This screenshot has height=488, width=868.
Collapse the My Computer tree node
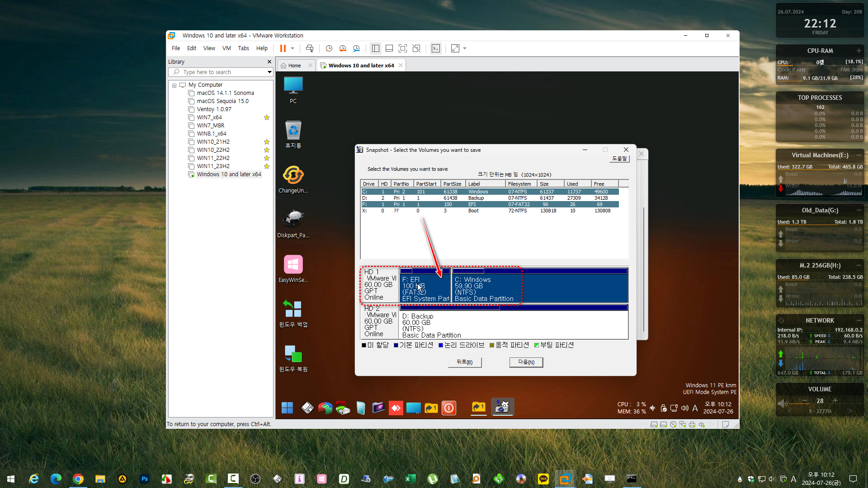click(x=174, y=85)
